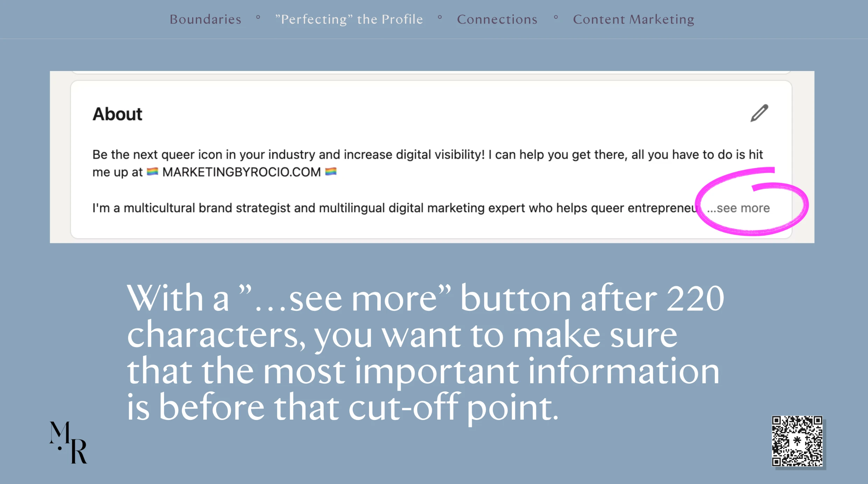Open the "Perfecting" the Profile tab
This screenshot has height=484, width=868.
coord(349,19)
